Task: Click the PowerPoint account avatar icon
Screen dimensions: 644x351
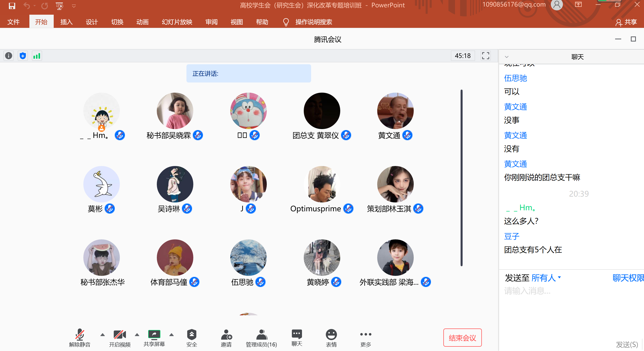Action: pos(557,5)
